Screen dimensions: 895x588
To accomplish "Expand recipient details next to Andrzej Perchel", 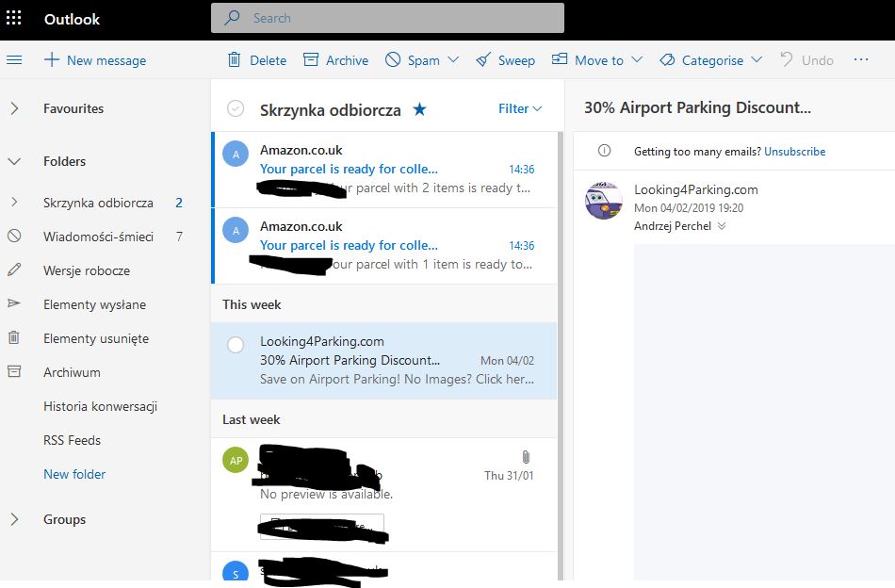I will point(722,226).
